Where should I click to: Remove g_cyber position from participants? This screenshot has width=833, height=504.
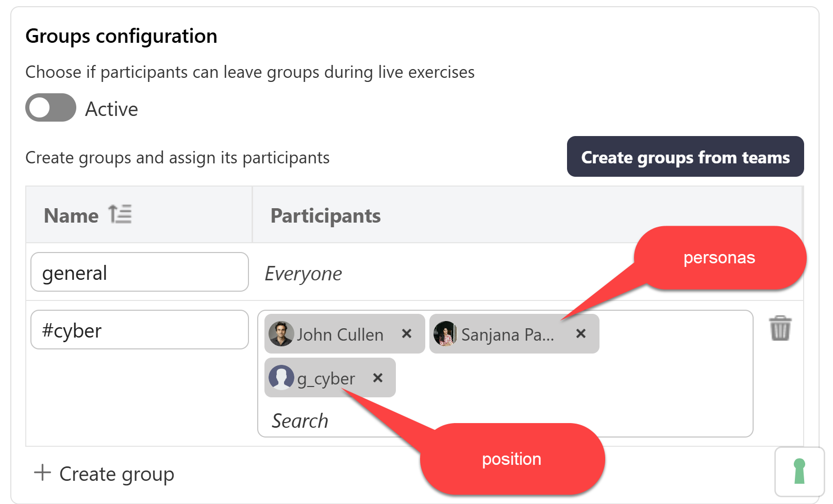click(378, 378)
